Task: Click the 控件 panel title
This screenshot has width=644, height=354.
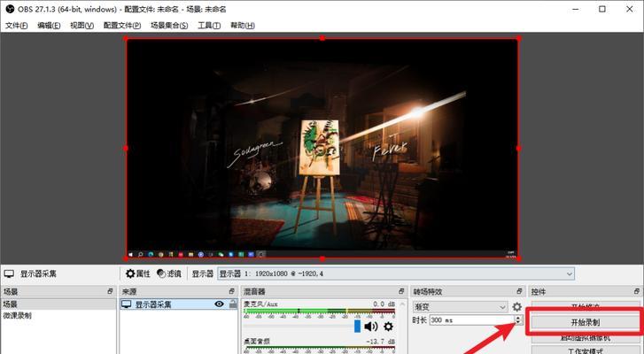Action: [x=539, y=292]
